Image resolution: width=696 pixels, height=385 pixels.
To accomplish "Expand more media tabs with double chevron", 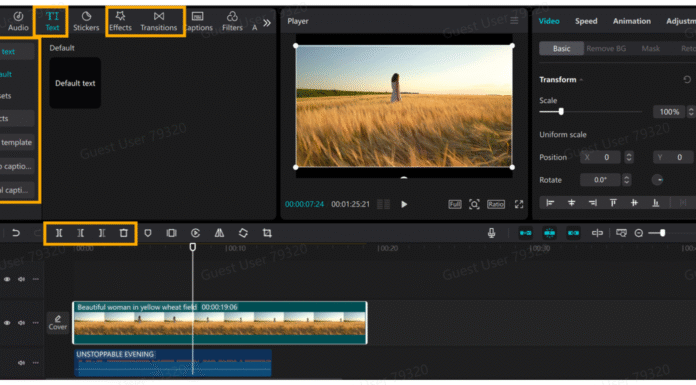I will click(x=267, y=23).
